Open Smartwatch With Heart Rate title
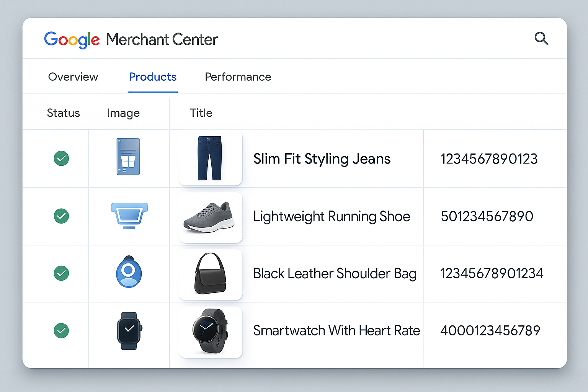This screenshot has width=588, height=392. coord(336,331)
